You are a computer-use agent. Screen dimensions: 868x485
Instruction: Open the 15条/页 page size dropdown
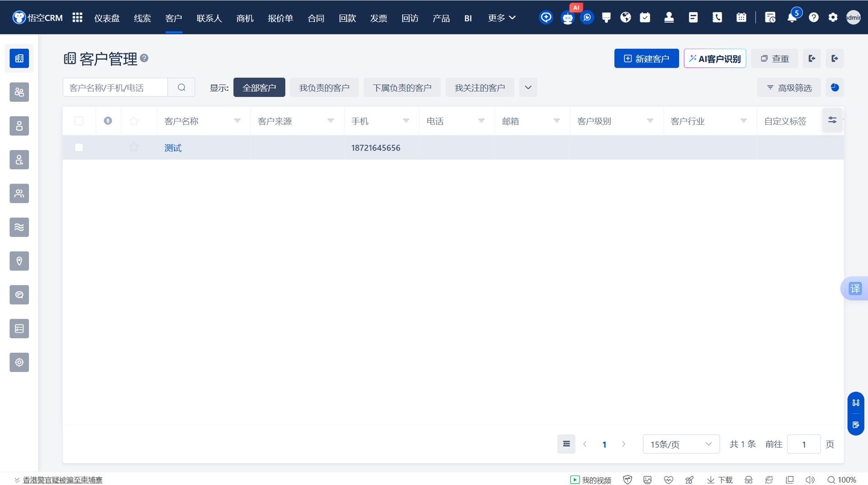[681, 444]
